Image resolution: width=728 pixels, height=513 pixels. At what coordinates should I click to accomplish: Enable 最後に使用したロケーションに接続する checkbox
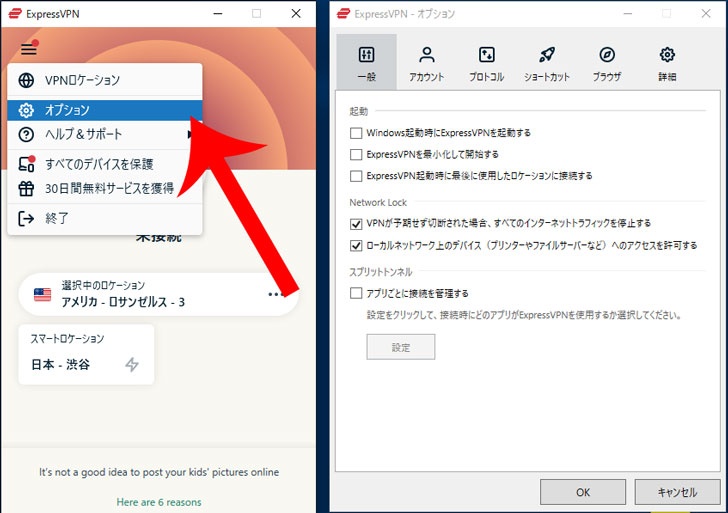pyautogui.click(x=356, y=176)
